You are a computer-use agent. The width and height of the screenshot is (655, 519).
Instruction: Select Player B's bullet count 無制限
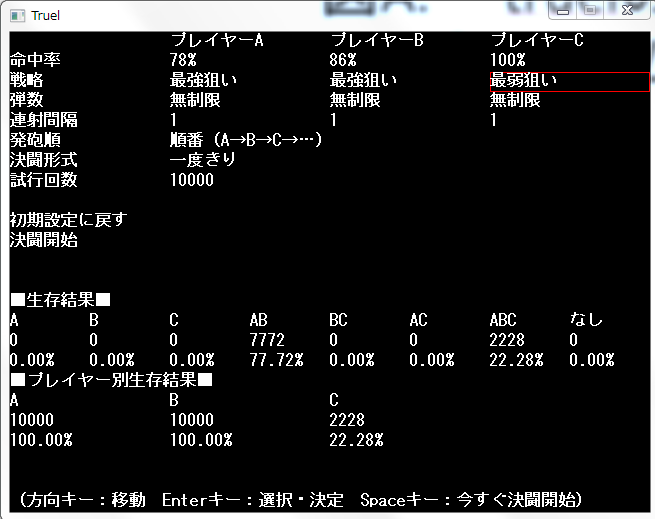point(355,100)
